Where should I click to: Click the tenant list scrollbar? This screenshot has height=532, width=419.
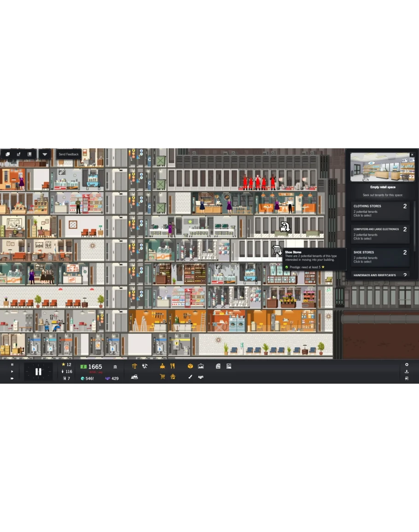click(x=414, y=226)
